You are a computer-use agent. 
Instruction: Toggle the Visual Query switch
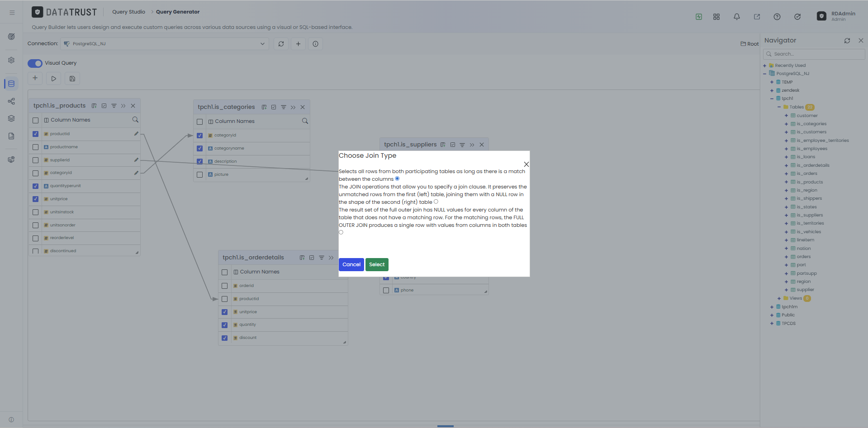click(x=35, y=63)
